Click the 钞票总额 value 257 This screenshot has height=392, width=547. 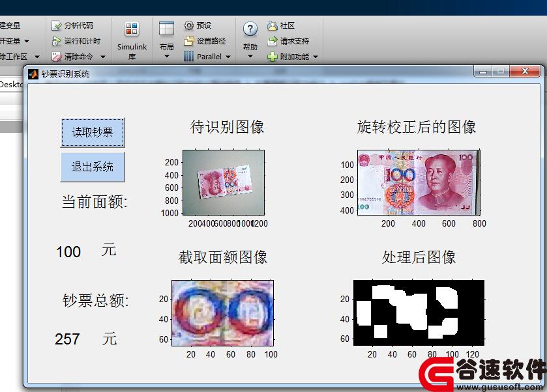point(67,339)
